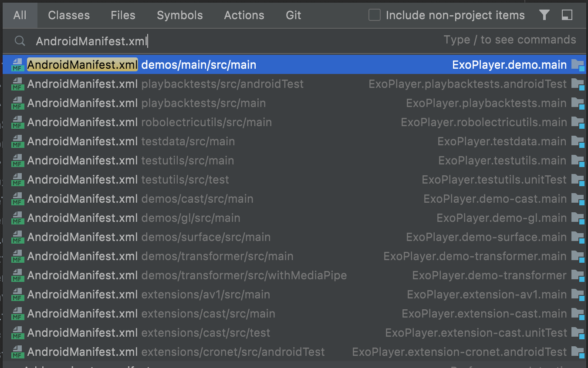Select AndroidManifest.xml in demos/transformer/src/withMediaPipe
Viewport: 588px width, 368px height.
[294, 275]
